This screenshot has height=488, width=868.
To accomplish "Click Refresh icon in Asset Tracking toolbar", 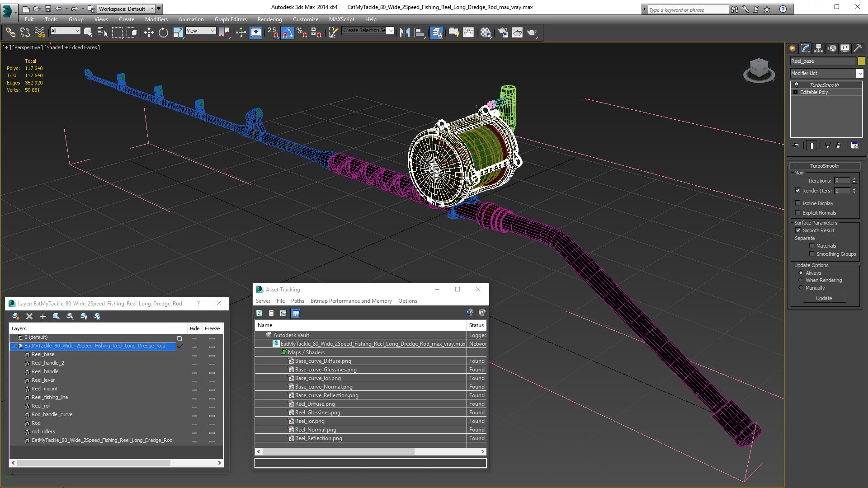I will (259, 313).
